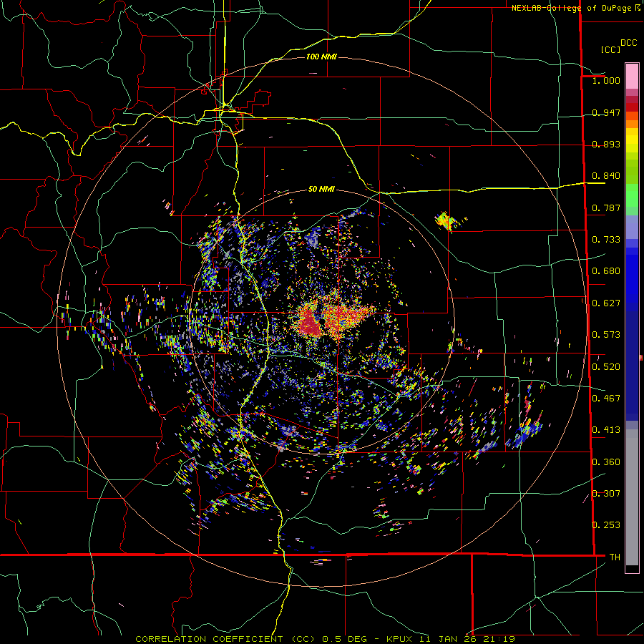The image size is (644, 644).
Task: Click the 0.573 scale value
Action: [606, 335]
